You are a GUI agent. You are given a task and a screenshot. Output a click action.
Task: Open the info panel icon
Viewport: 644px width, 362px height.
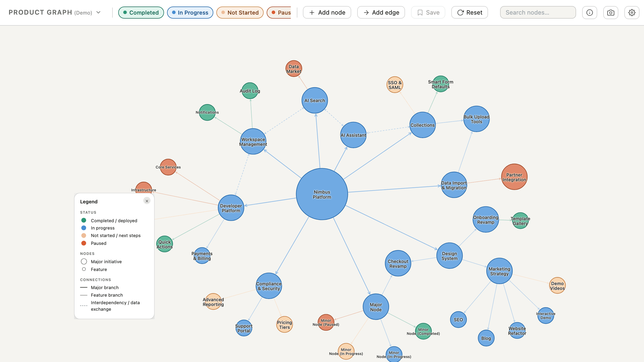click(589, 13)
